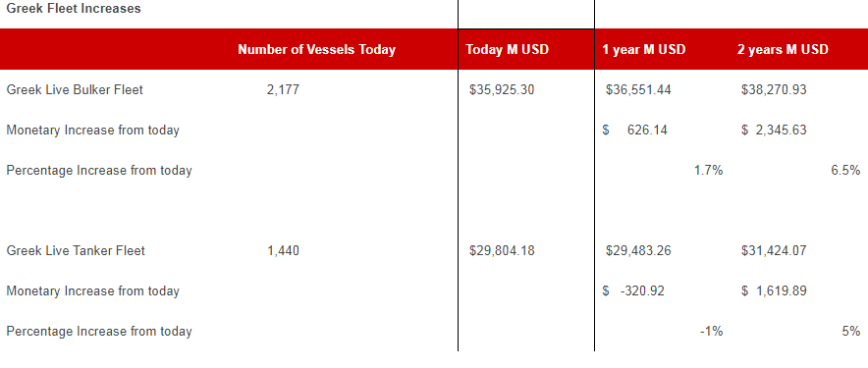Click the 1 year M USD header
The width and height of the screenshot is (868, 368).
click(x=644, y=49)
